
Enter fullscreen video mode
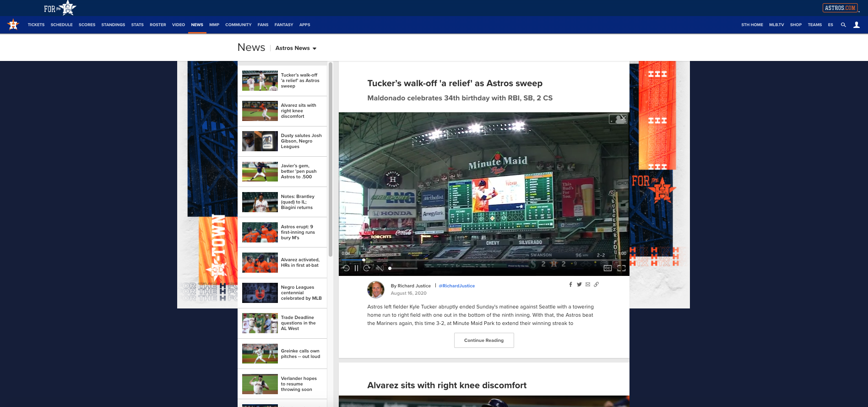[621, 268]
